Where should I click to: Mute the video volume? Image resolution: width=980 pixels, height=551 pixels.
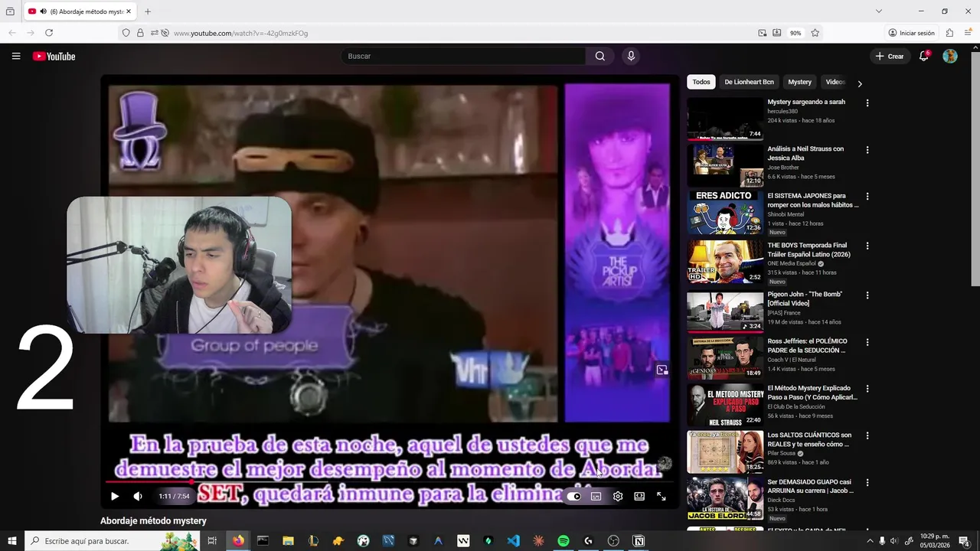click(138, 496)
